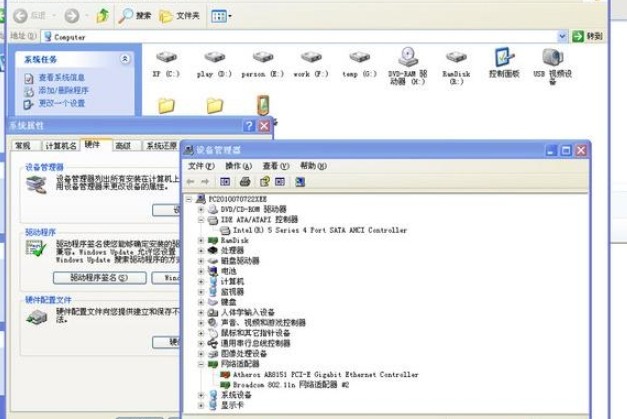
Task: Click the 查看系统信息 link
Action: pos(62,78)
